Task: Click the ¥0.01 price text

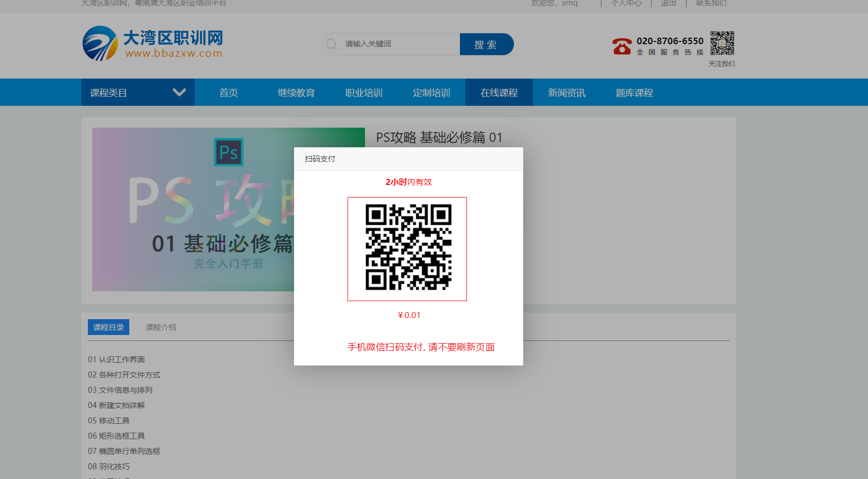Action: coord(409,315)
